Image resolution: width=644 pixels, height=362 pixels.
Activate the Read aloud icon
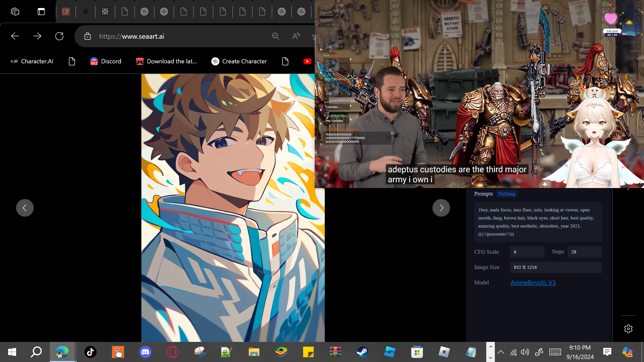(x=296, y=36)
